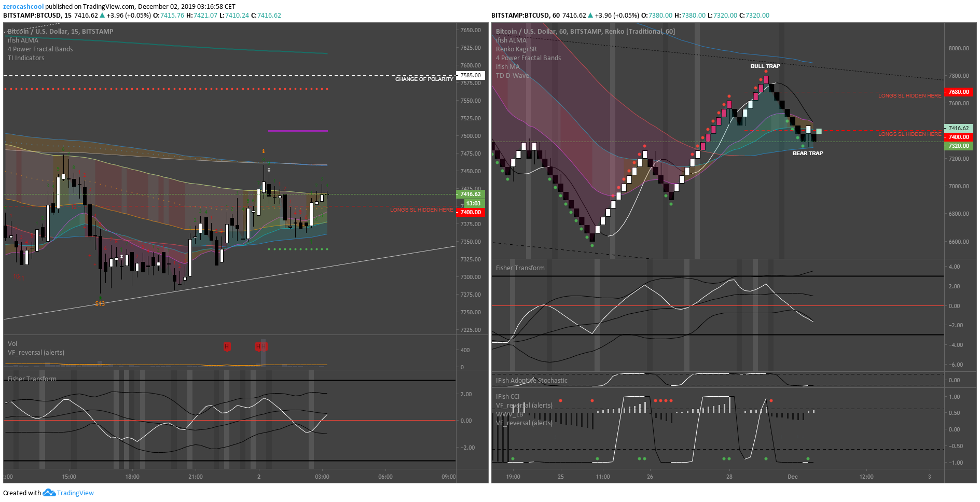
Task: Click 21:00 on the left time axis
Action: [196, 477]
